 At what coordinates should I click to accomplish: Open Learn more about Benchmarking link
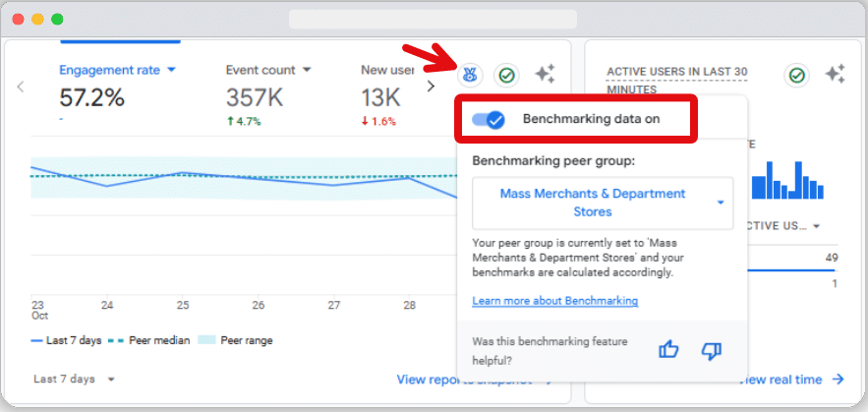(555, 301)
